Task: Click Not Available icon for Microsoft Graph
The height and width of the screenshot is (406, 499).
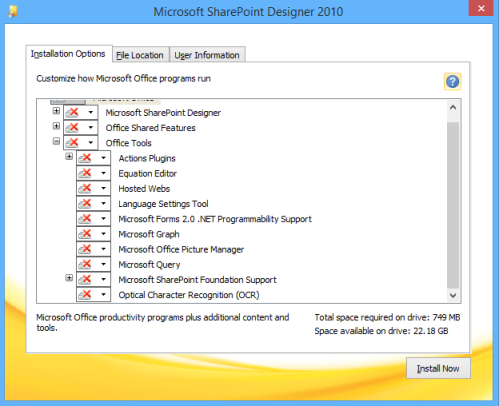Action: (x=85, y=234)
